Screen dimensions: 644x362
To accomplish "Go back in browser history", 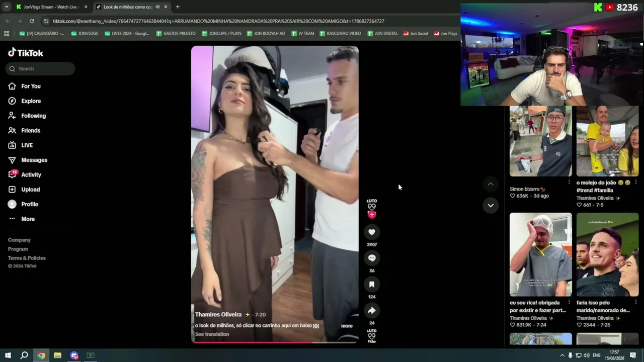I will [x=8, y=21].
